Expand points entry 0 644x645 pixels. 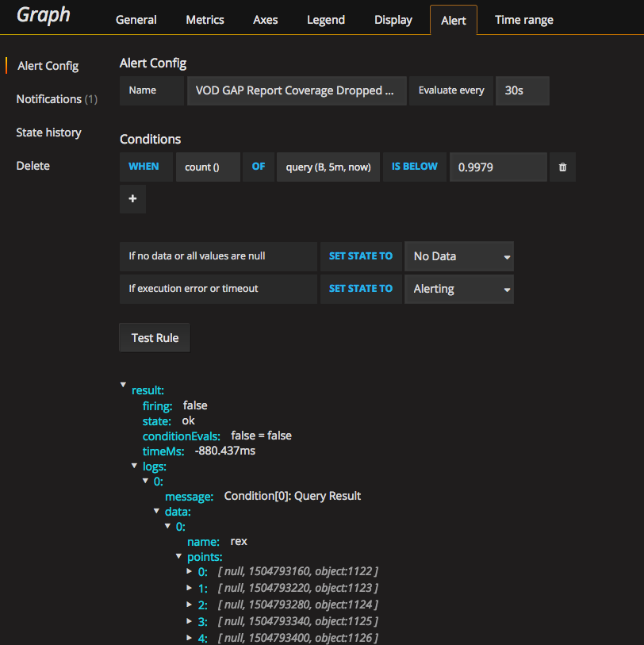tap(190, 571)
